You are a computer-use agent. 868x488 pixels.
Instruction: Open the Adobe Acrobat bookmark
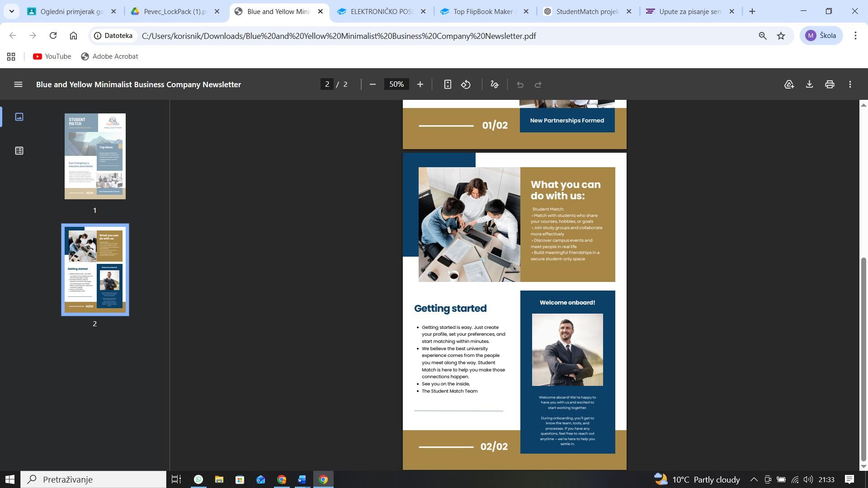109,56
